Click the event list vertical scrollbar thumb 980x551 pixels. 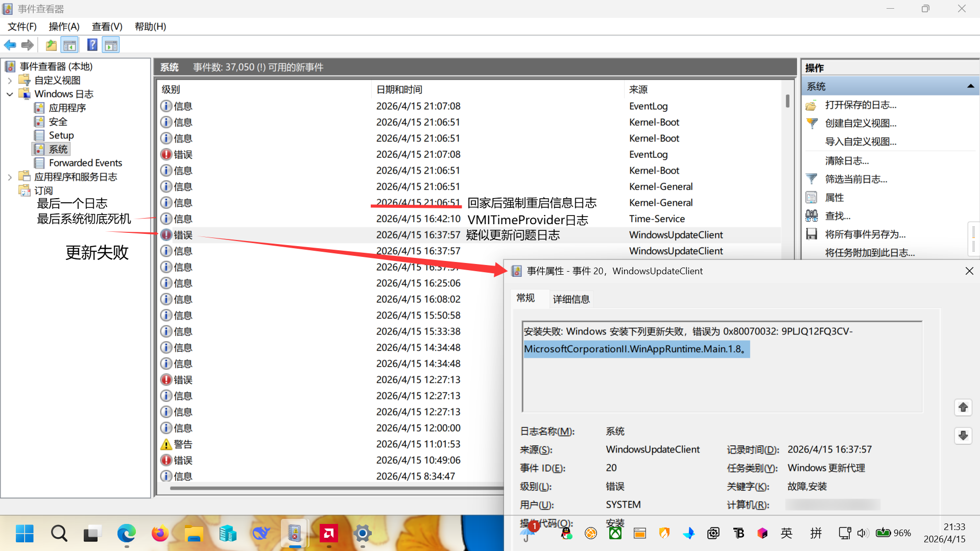(x=787, y=101)
